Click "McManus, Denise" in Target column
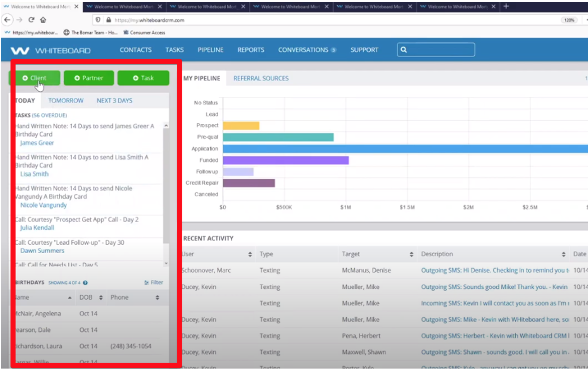 (x=366, y=270)
